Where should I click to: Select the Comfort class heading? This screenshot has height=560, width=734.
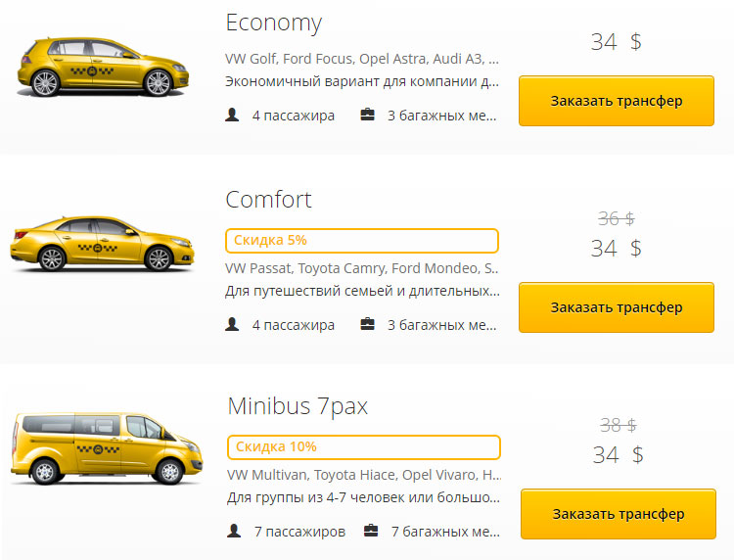coord(268,200)
